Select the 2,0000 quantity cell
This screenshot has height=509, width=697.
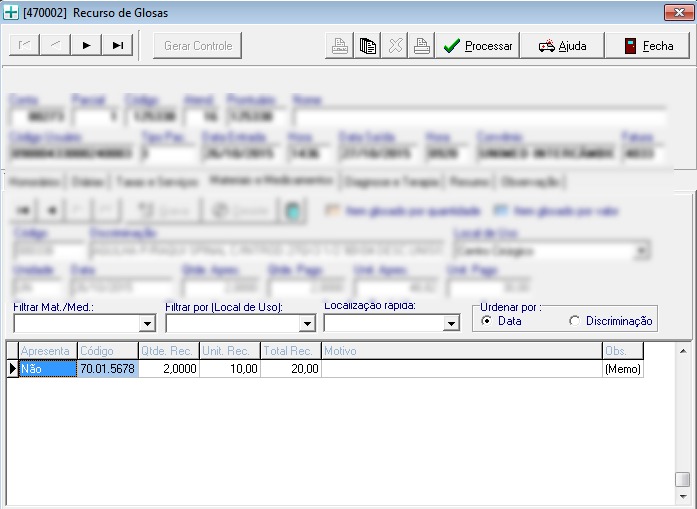tap(169, 369)
